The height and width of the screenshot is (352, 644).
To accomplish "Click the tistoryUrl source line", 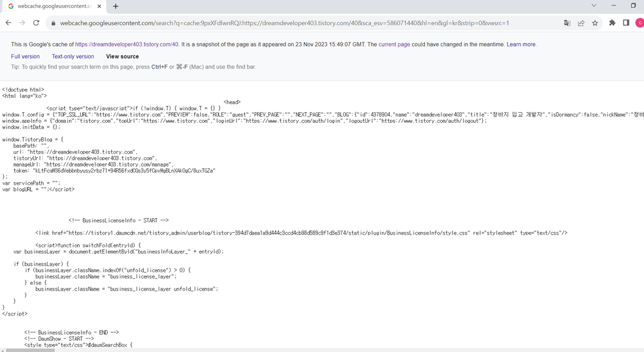I will [85, 158].
